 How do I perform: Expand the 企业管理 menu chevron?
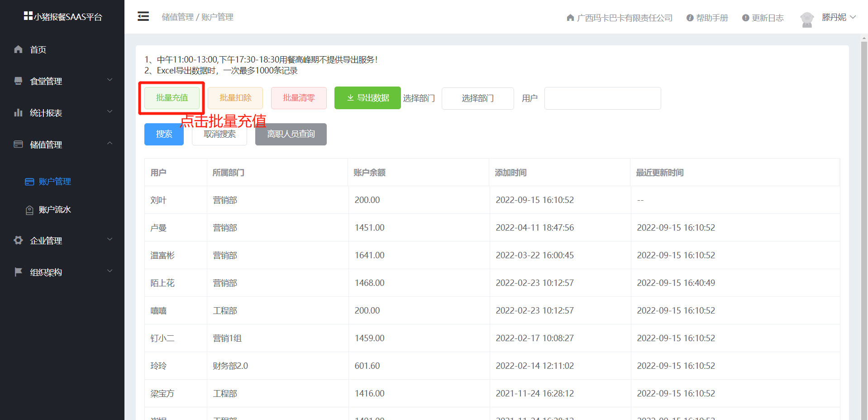(x=110, y=239)
